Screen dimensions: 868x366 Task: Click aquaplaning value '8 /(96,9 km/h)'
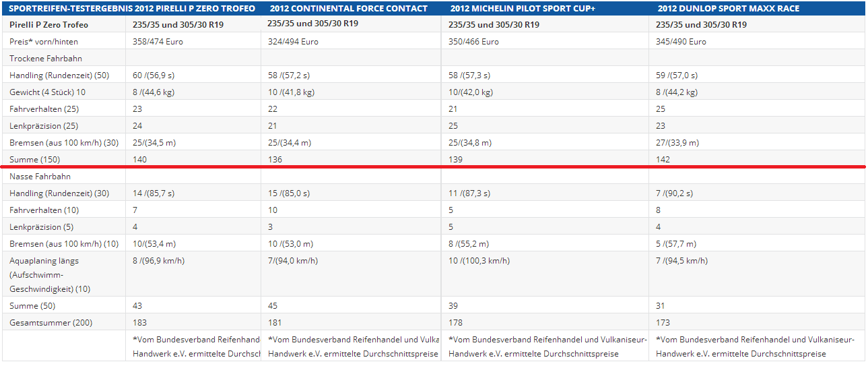tap(159, 261)
